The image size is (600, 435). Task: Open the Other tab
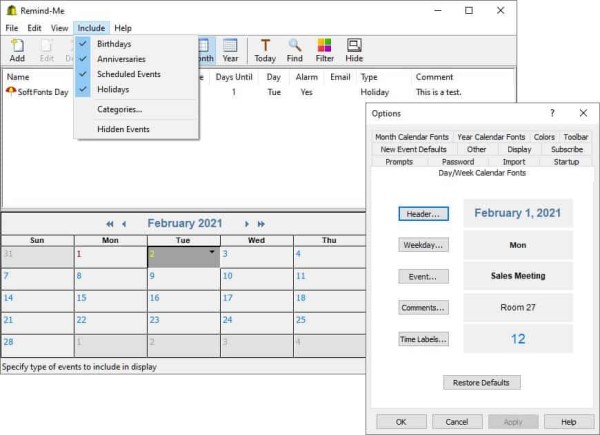[476, 149]
